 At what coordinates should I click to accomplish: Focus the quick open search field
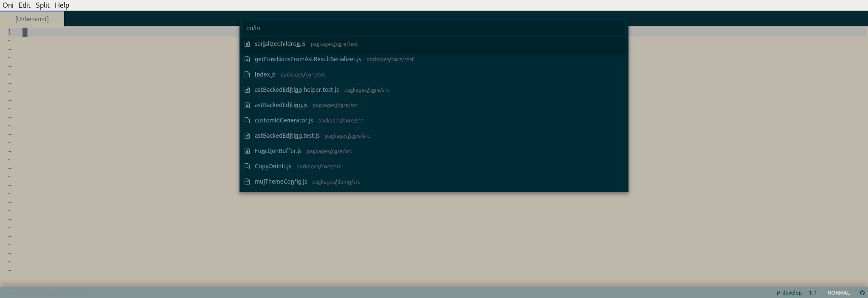(x=434, y=28)
